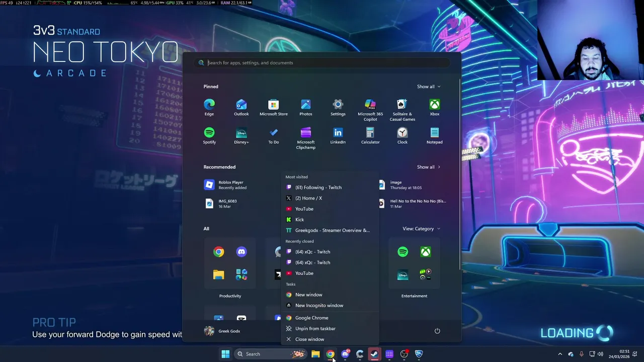
Task: Open (61) Following - Twitch entry
Action: [330, 188]
